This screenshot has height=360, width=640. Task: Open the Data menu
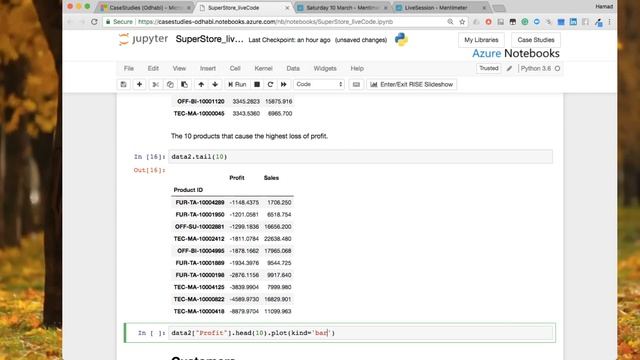click(x=293, y=69)
